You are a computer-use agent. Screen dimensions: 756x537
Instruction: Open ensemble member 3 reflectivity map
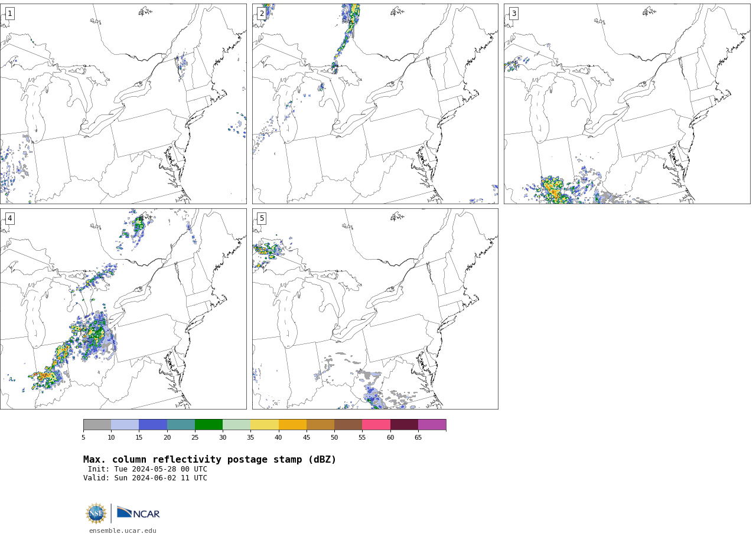coord(627,104)
